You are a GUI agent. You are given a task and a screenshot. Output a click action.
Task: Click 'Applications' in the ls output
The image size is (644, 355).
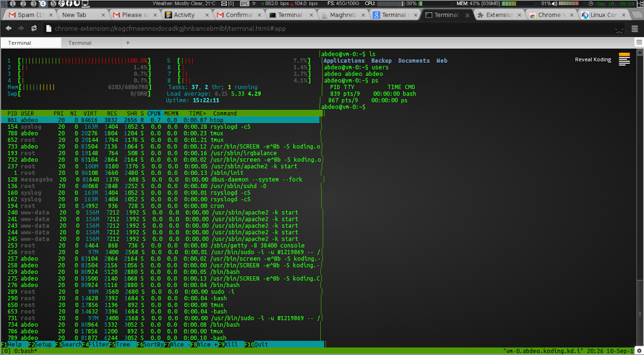(344, 60)
